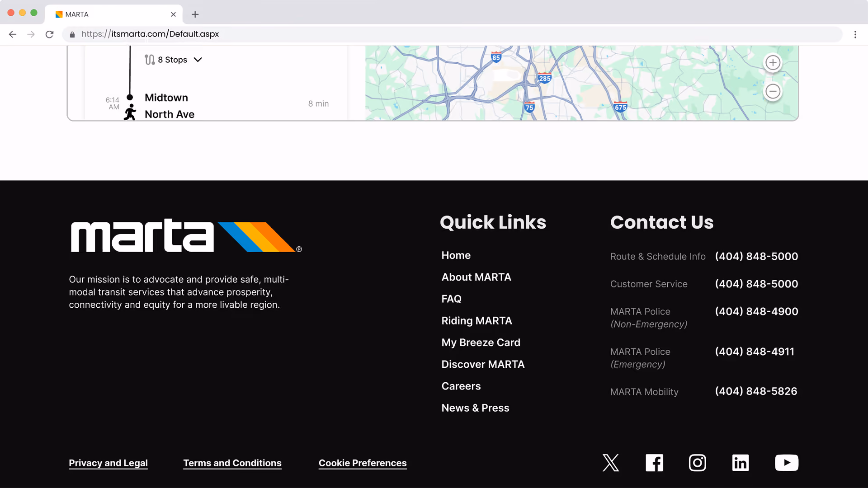The height and width of the screenshot is (488, 868).
Task: Call Route & Schedule Info number
Action: tap(756, 256)
